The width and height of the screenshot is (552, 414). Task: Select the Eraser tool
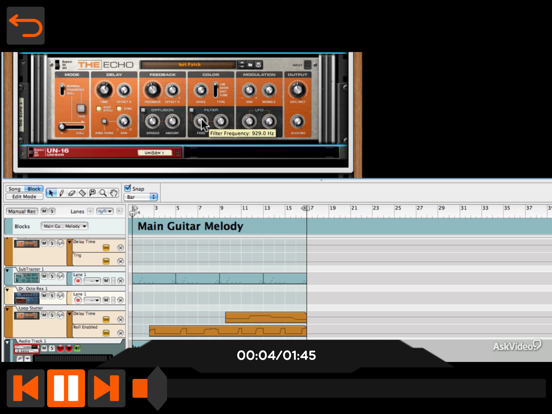[x=72, y=193]
